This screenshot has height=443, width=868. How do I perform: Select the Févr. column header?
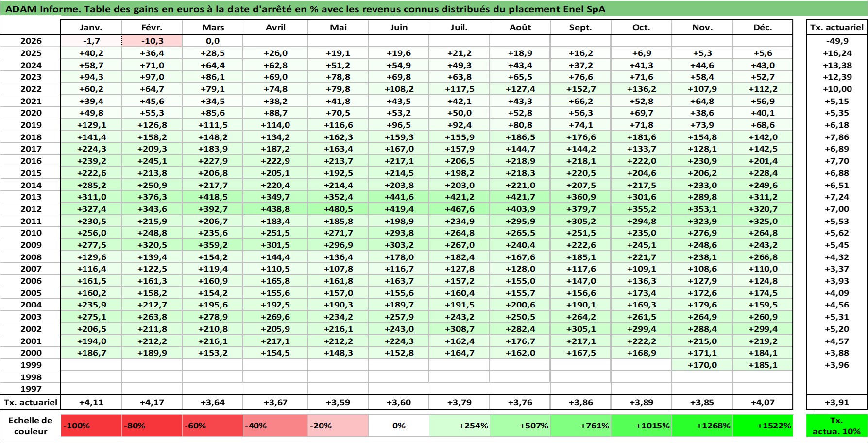tap(152, 28)
